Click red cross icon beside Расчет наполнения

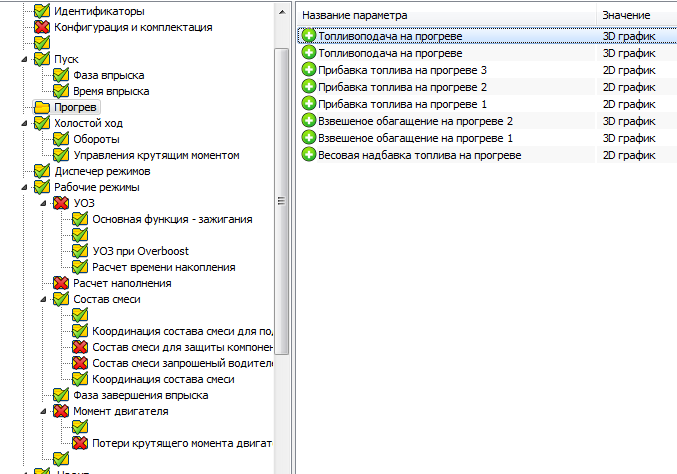tap(61, 283)
